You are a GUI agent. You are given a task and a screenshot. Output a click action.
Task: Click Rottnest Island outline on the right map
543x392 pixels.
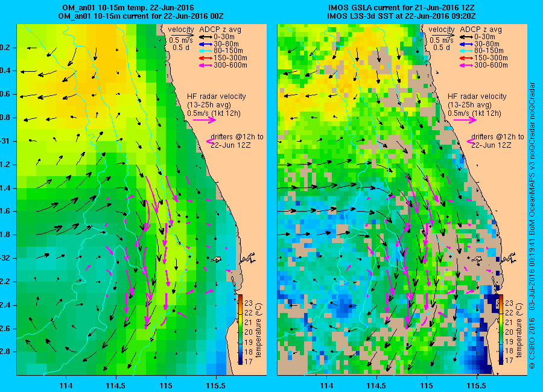coord(477,259)
